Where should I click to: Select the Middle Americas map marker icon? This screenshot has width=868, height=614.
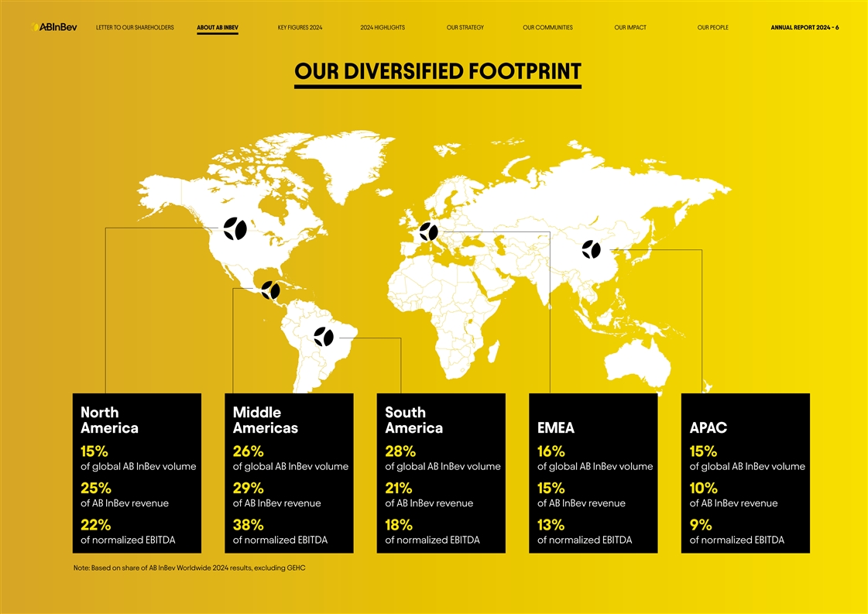(x=271, y=290)
